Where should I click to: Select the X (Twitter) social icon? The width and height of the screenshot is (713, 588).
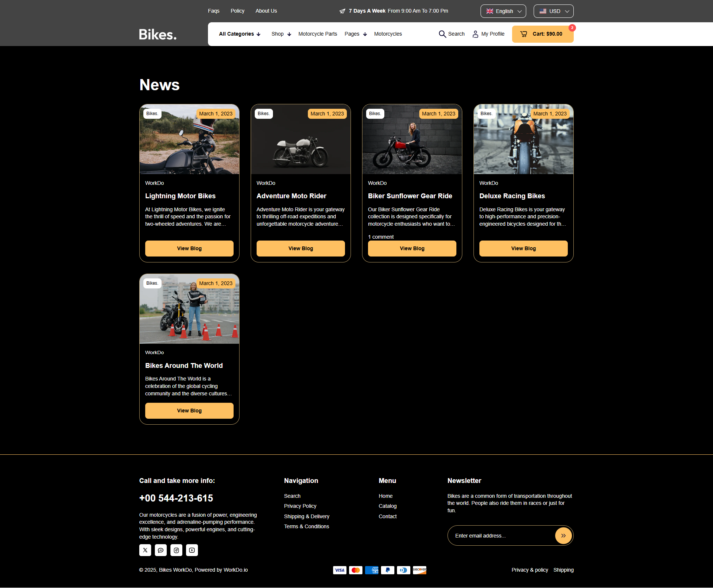(145, 550)
